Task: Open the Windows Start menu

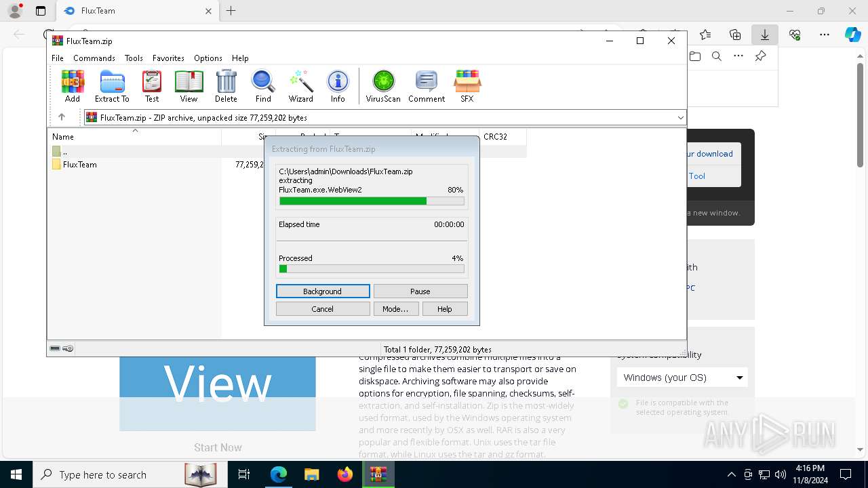Action: click(16, 474)
